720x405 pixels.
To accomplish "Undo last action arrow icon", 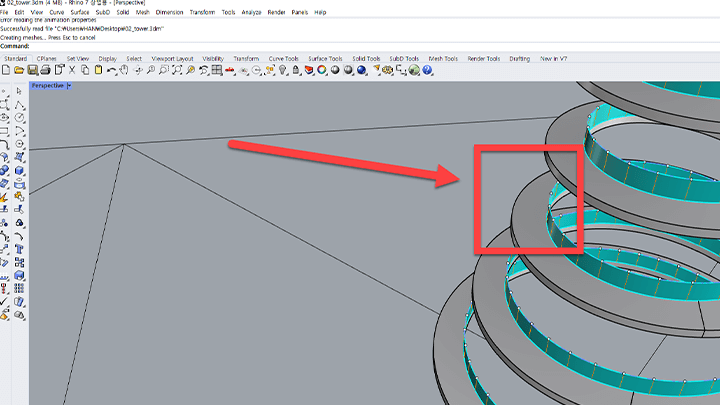I will pyautogui.click(x=111, y=70).
